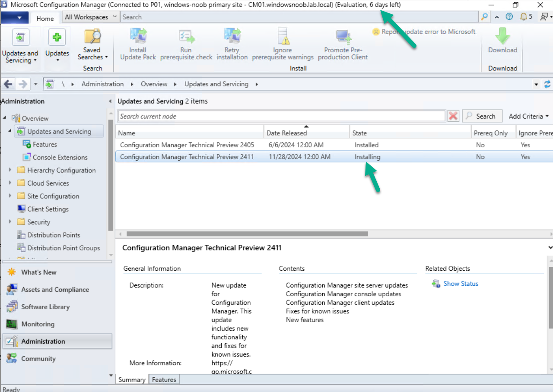Collapse the Administration navigation pane
The image size is (553, 392).
tap(110, 101)
